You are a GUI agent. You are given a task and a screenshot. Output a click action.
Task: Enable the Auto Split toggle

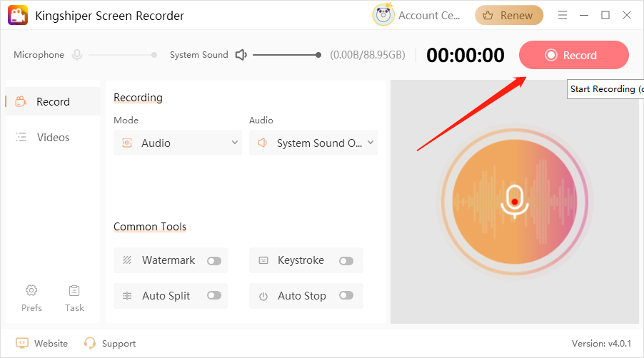coord(213,296)
